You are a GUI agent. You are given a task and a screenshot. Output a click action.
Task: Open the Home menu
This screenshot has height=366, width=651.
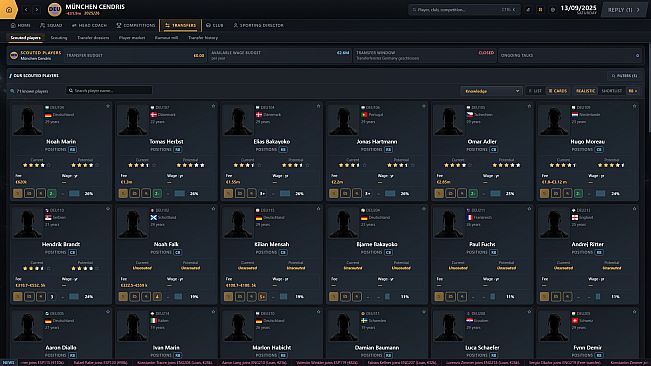click(x=20, y=25)
